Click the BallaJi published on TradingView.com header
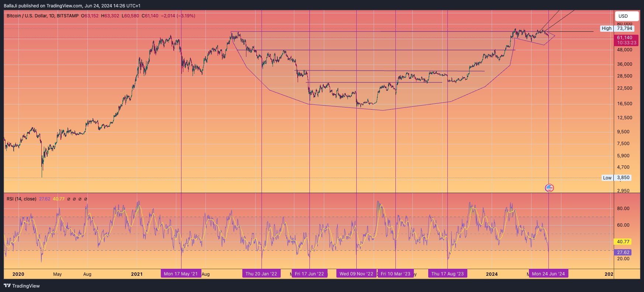Screen dimensions: 644x292 point(72,6)
